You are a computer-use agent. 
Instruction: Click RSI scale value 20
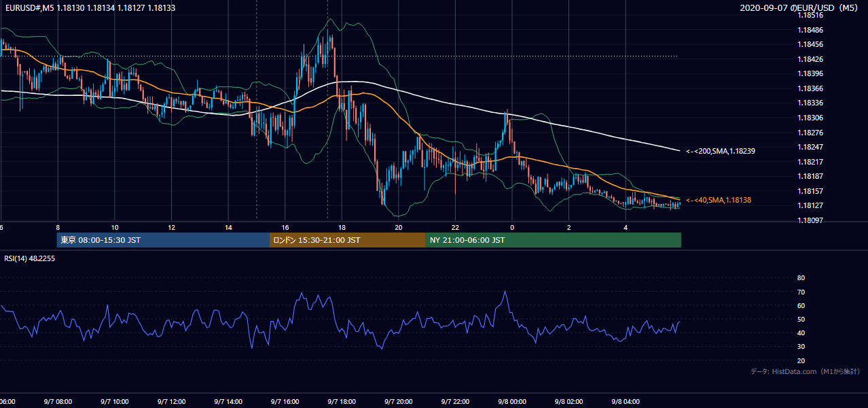(x=801, y=360)
